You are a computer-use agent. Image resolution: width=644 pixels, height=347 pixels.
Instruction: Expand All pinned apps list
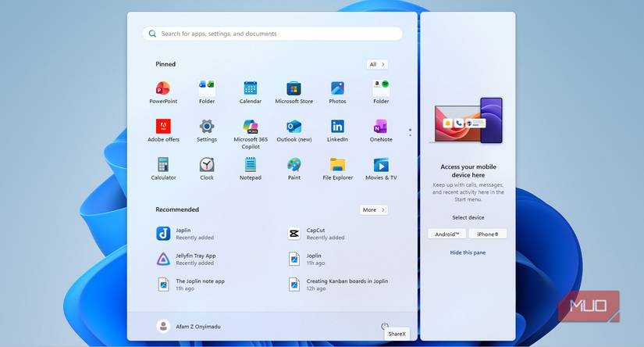(376, 64)
